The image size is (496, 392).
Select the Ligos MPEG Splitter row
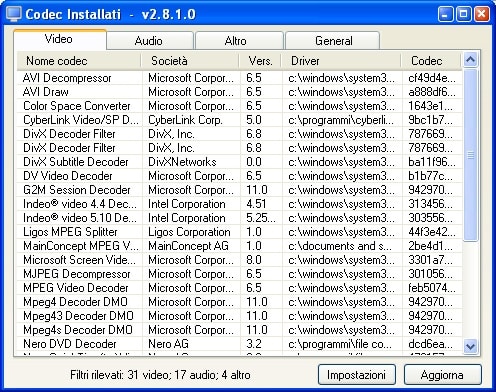pos(239,232)
